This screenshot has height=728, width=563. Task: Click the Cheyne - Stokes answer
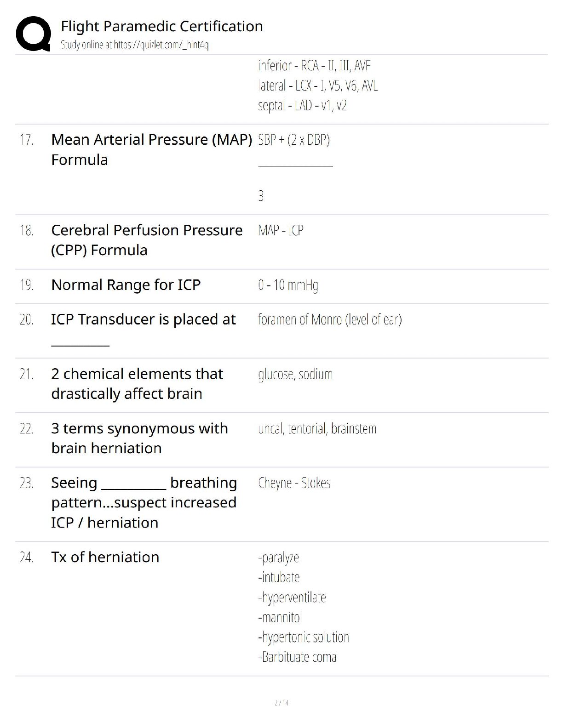coord(294,483)
